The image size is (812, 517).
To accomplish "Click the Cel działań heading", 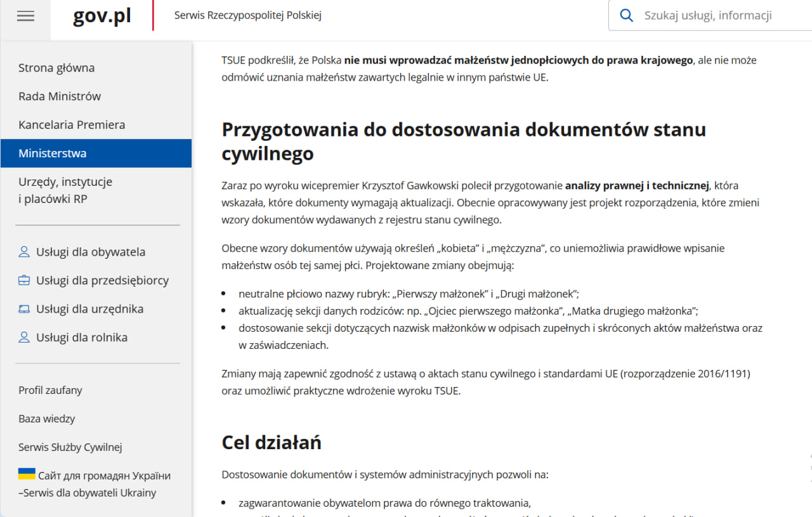I will click(x=272, y=442).
